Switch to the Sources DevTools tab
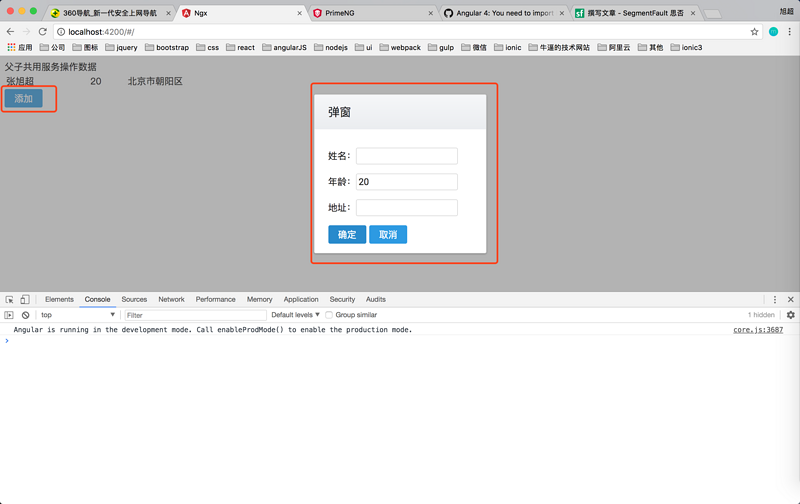Screen dimensions: 800x504 pos(134,299)
